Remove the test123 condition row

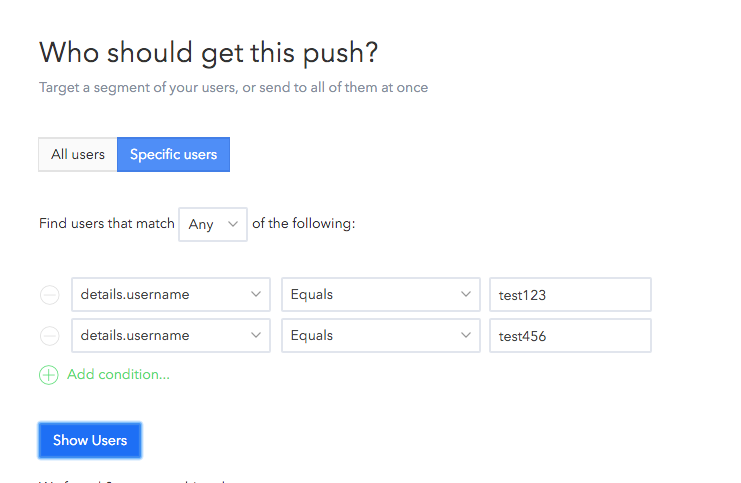[49, 295]
